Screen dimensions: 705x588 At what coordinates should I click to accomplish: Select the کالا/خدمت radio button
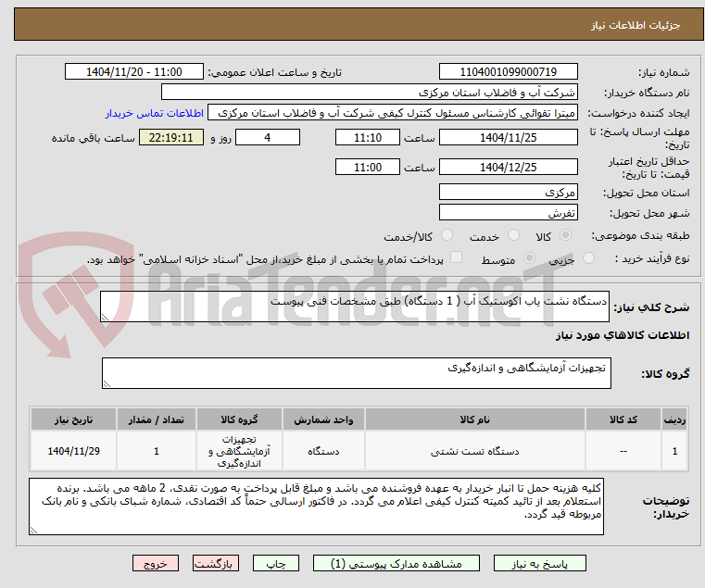click(447, 234)
